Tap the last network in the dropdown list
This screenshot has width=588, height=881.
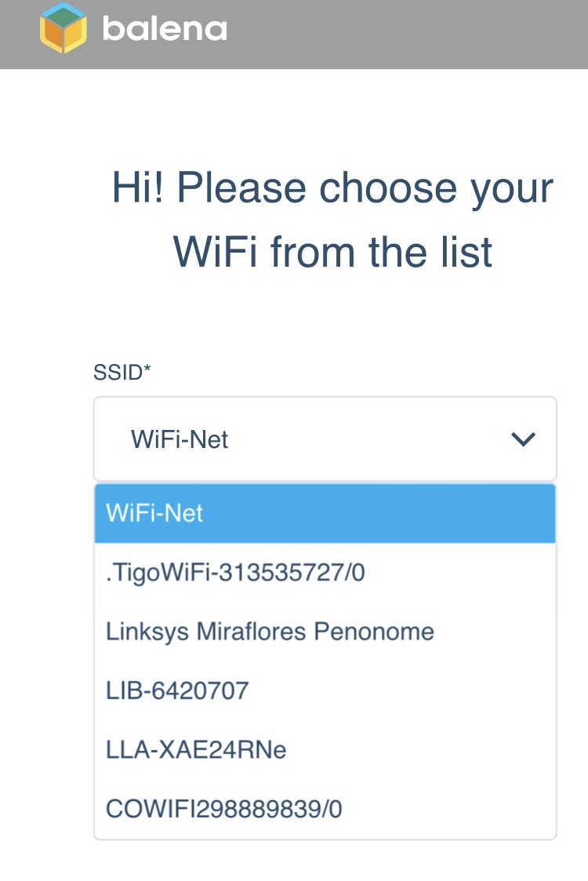point(224,809)
